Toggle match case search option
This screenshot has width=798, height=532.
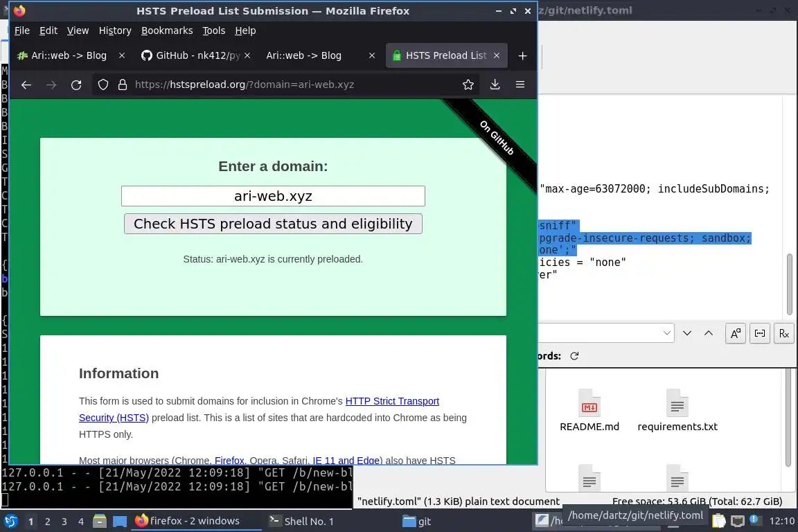click(x=736, y=333)
